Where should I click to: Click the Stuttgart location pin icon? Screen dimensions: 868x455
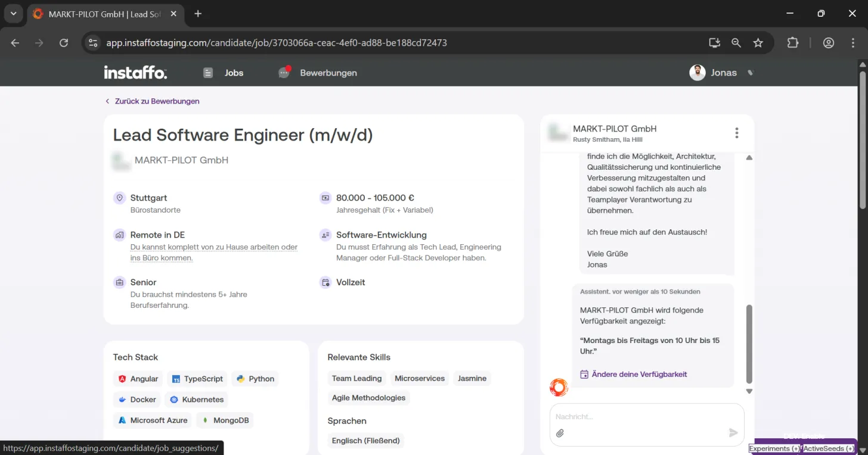point(120,198)
